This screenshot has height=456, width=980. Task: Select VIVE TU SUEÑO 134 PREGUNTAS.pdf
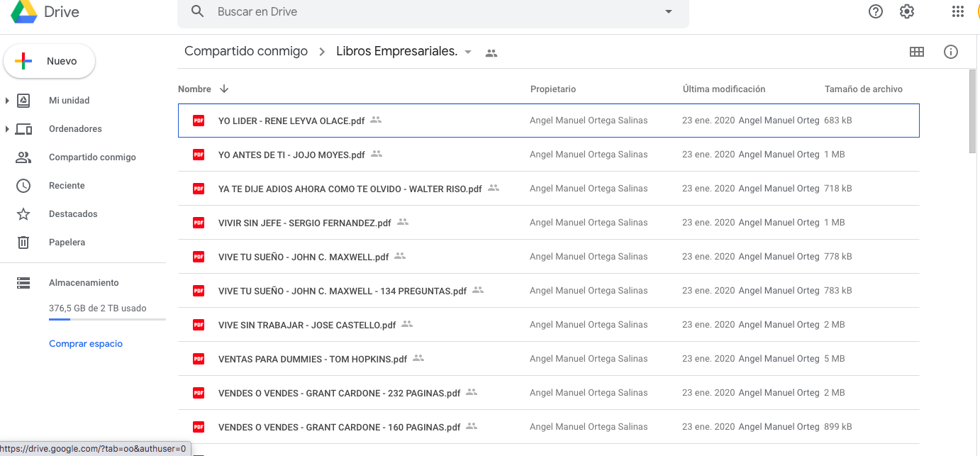point(549,291)
